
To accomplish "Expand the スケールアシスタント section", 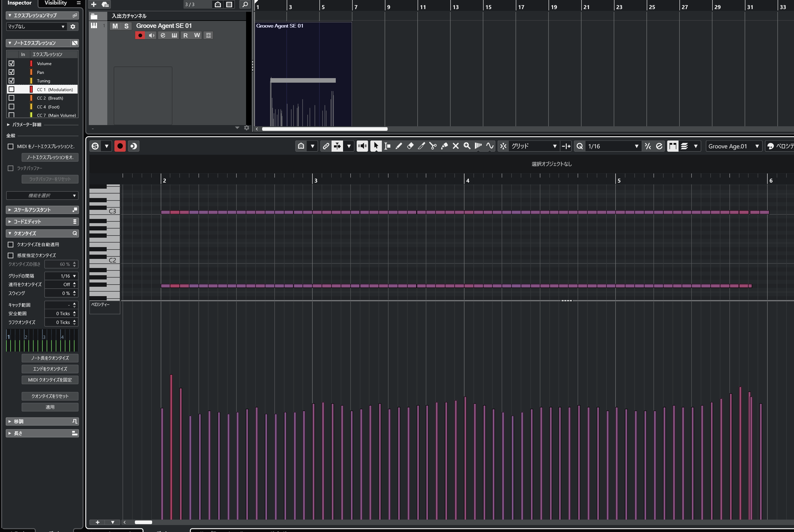I will pos(42,210).
